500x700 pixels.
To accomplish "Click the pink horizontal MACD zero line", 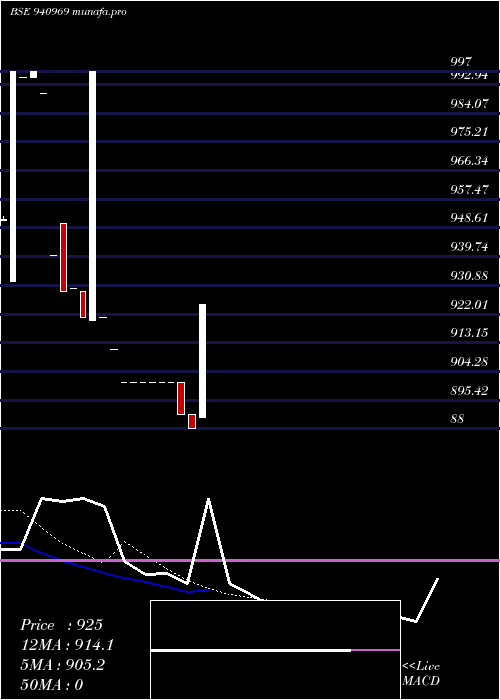I will [x=250, y=560].
